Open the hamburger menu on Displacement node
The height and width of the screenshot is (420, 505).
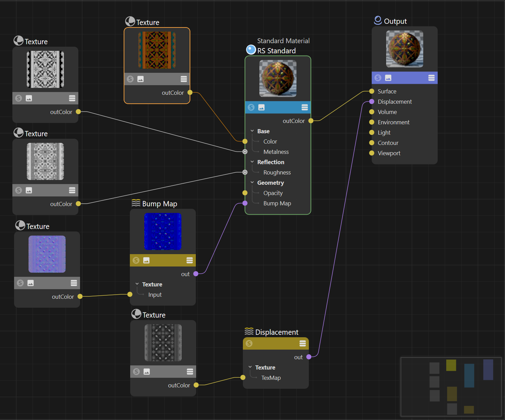303,343
